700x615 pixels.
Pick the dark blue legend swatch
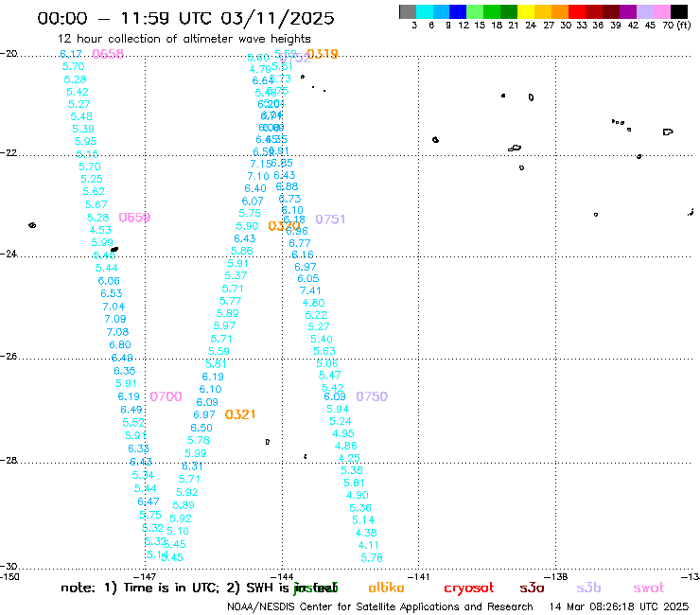click(458, 11)
